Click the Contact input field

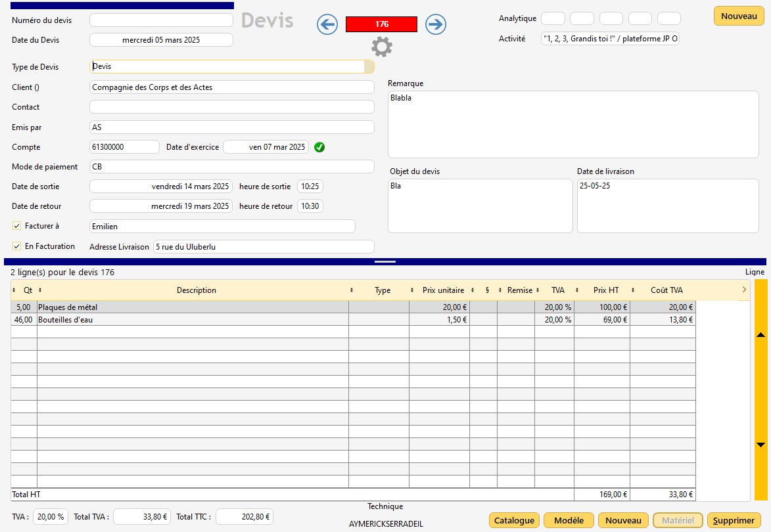click(x=231, y=107)
